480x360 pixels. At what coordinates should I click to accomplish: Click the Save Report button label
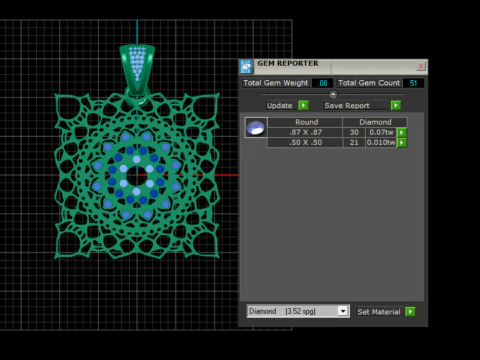[x=347, y=106]
